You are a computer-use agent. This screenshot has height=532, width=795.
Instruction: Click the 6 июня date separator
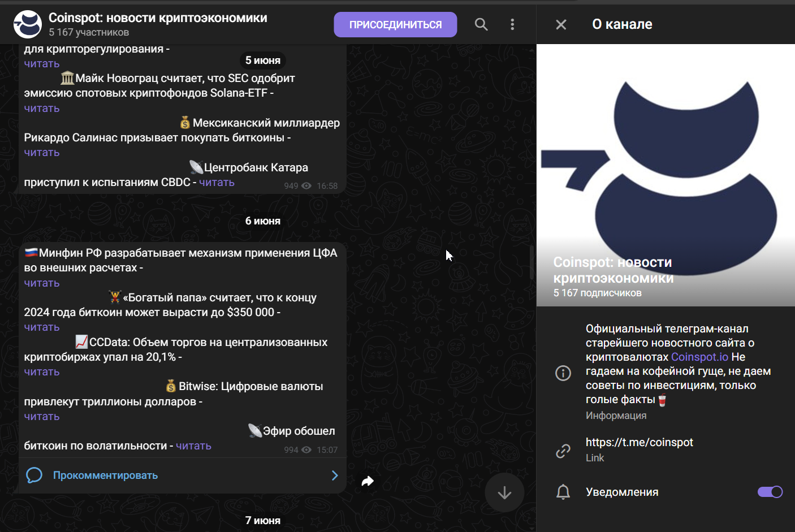[x=263, y=221]
